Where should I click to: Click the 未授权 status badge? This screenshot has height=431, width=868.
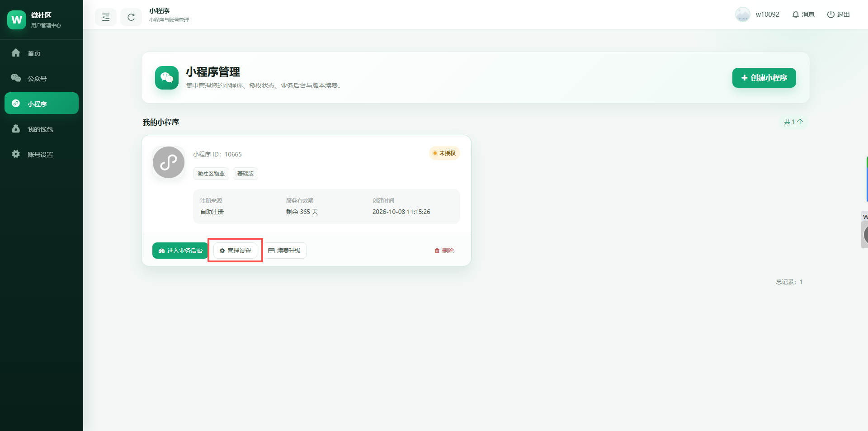point(444,153)
